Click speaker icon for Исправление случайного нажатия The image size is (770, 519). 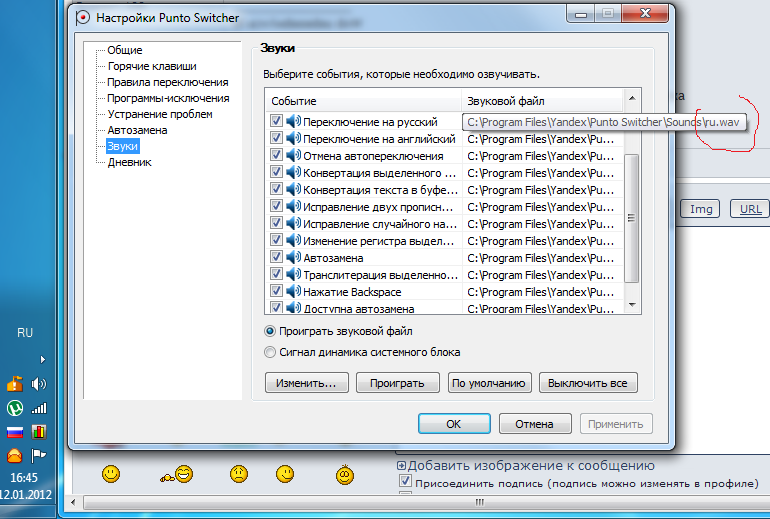pos(293,223)
